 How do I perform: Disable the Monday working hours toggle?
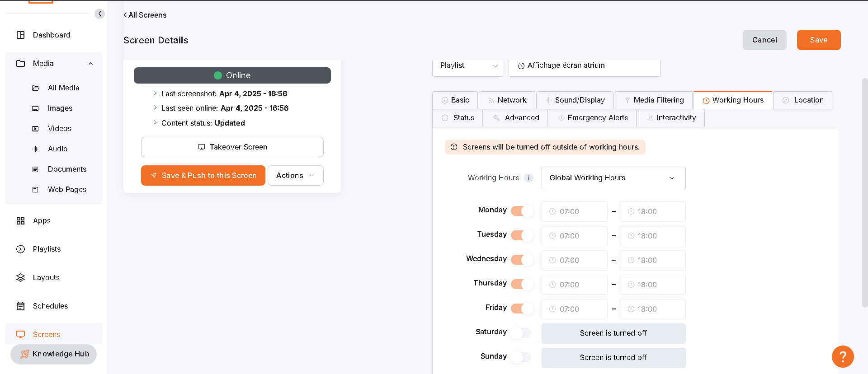coord(522,210)
